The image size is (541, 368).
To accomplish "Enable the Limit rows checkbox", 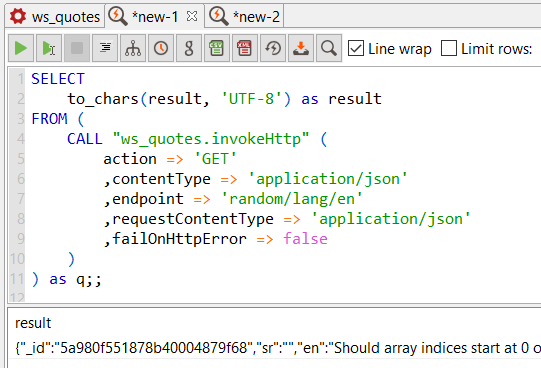I will click(449, 48).
